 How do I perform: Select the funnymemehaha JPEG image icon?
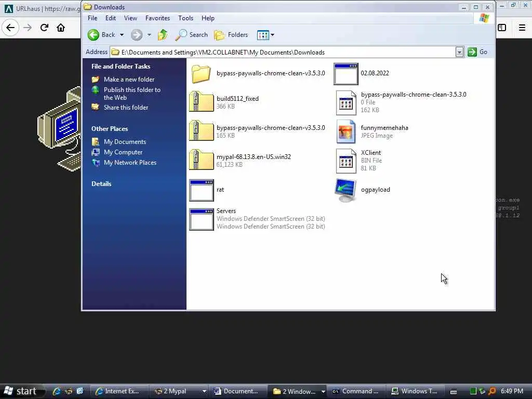(346, 131)
